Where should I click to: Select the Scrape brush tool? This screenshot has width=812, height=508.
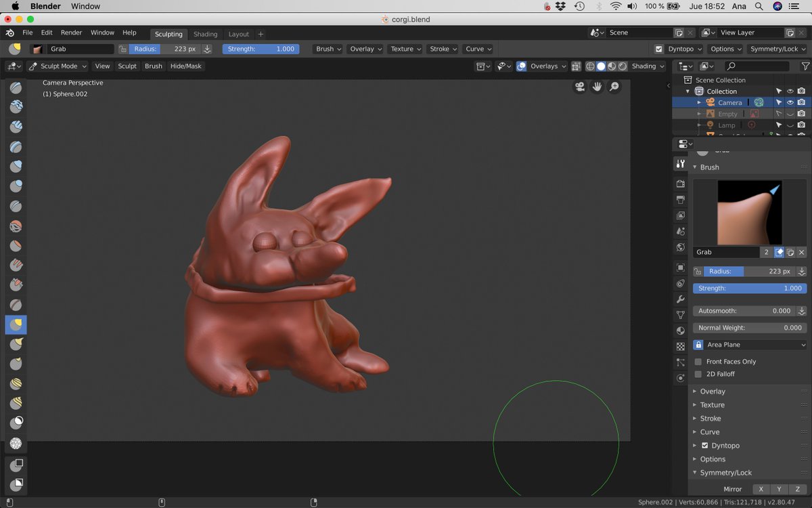point(16,285)
